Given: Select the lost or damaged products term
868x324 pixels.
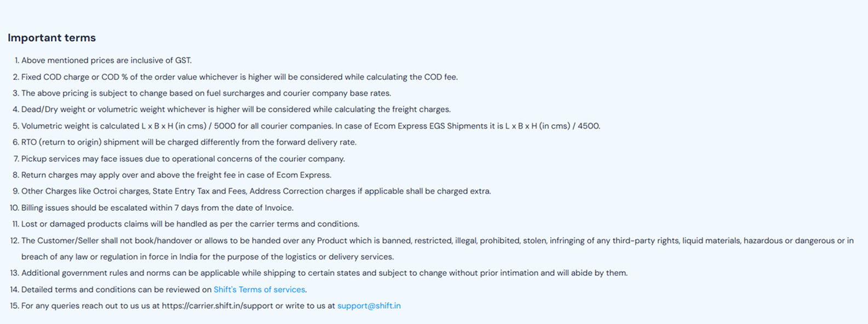Looking at the screenshot, I should (x=190, y=224).
